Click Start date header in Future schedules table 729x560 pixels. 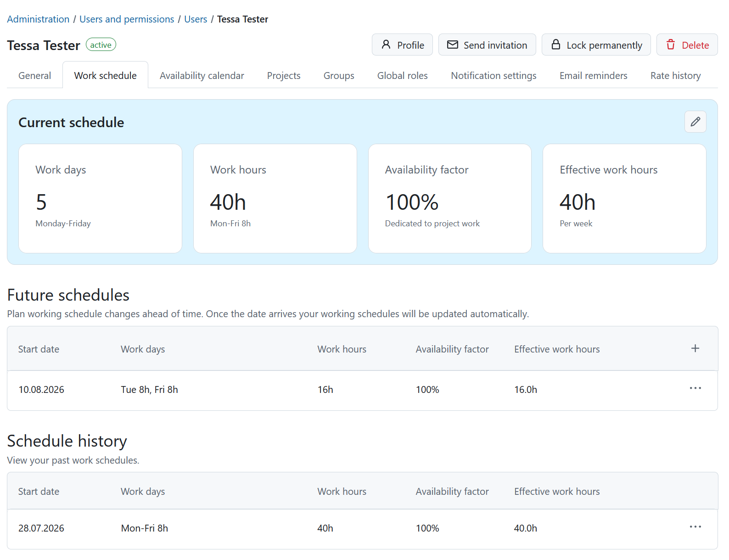(39, 349)
